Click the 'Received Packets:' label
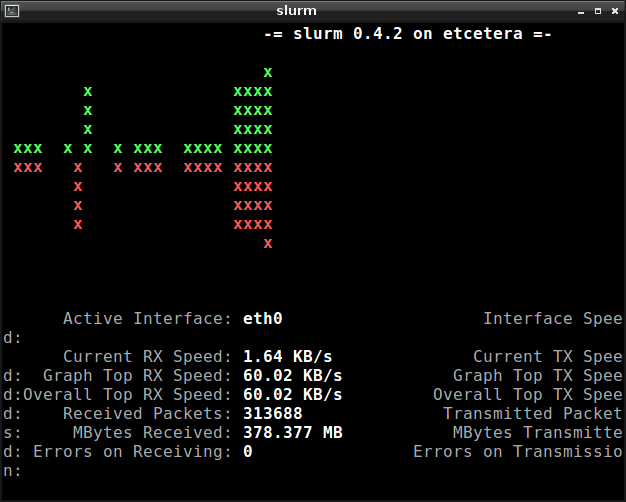The width and height of the screenshot is (626, 502). pos(147,414)
